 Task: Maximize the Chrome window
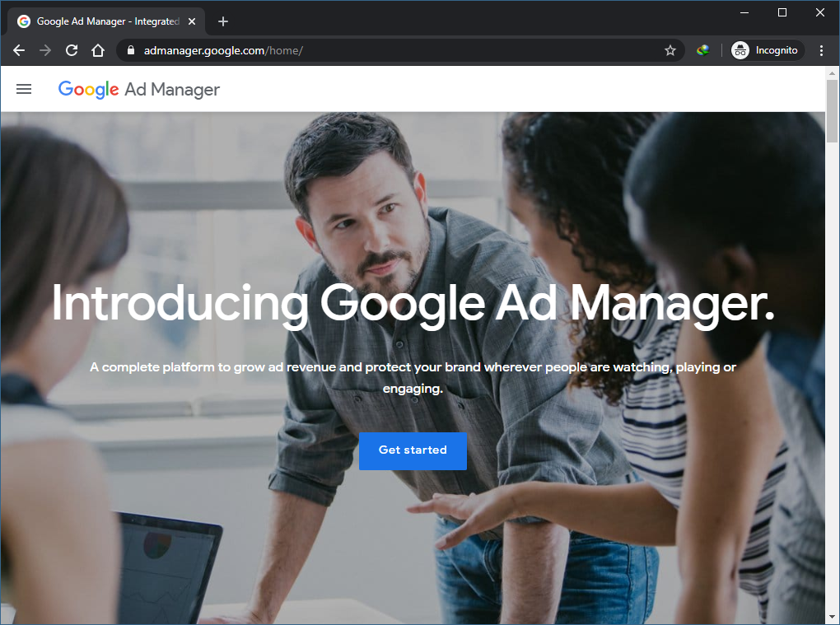[x=782, y=12]
